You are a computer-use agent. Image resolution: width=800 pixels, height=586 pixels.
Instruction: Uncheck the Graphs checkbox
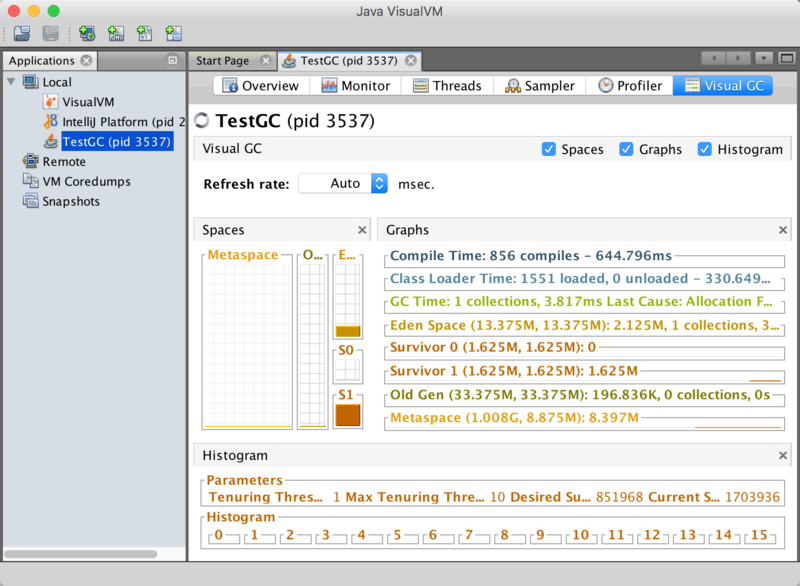tap(626, 149)
